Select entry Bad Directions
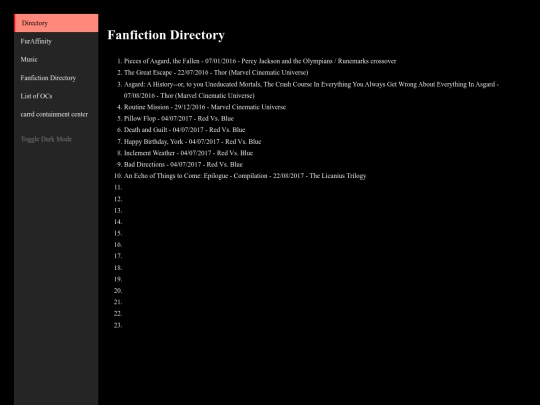Viewport: 540px width, 405px height. point(183,164)
